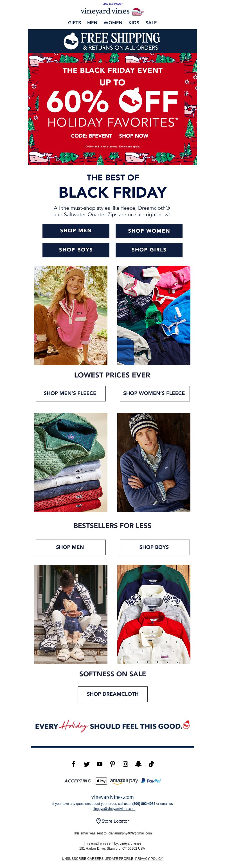This screenshot has width=225, height=868.
Task: Click SHOP NOW in the red banner
Action: (x=134, y=136)
